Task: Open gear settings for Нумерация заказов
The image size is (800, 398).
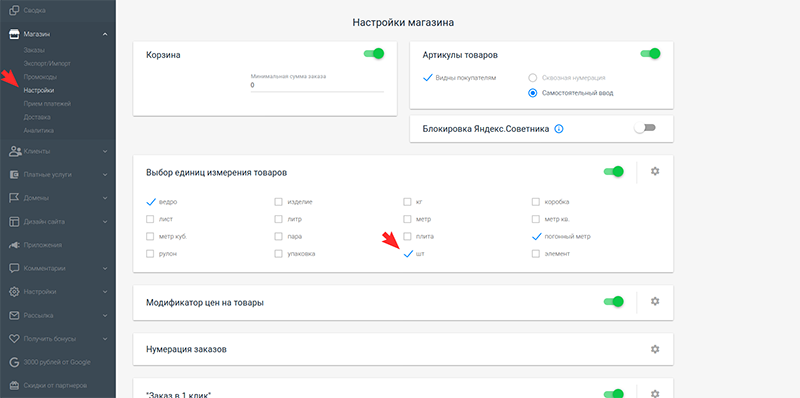Action: point(655,349)
